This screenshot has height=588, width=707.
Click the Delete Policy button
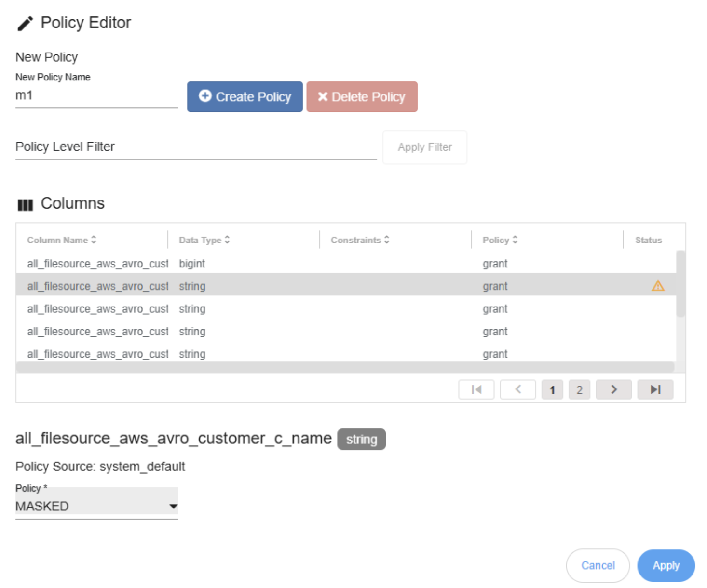pyautogui.click(x=362, y=97)
